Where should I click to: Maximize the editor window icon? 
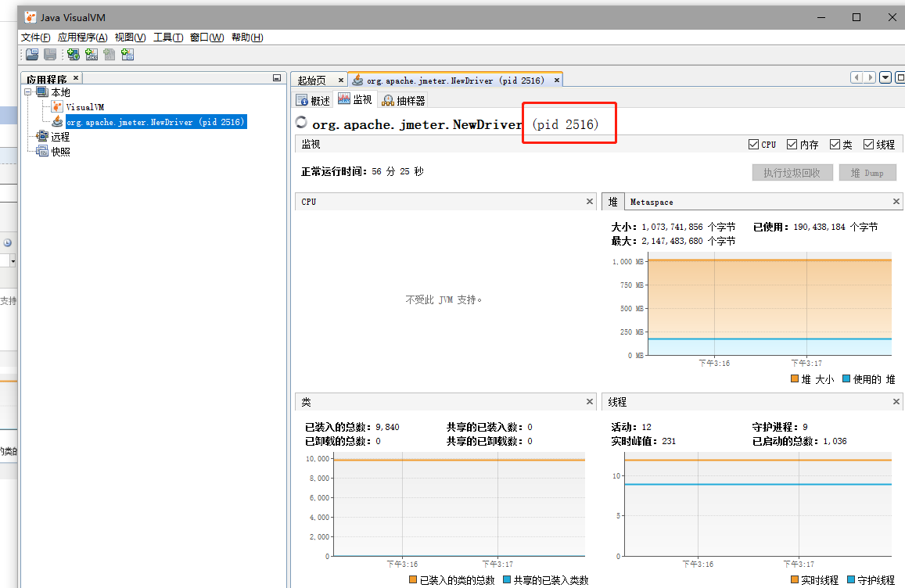tap(900, 77)
